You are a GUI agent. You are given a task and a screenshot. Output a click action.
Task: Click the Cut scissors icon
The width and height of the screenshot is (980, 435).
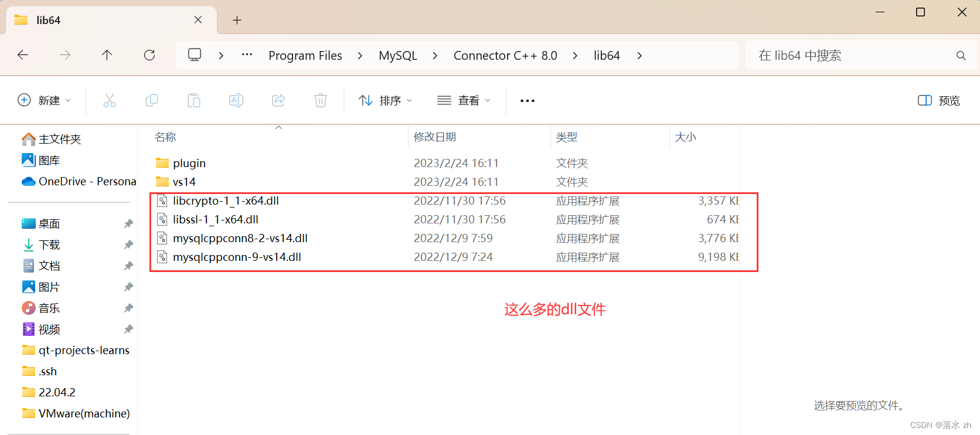[x=110, y=100]
